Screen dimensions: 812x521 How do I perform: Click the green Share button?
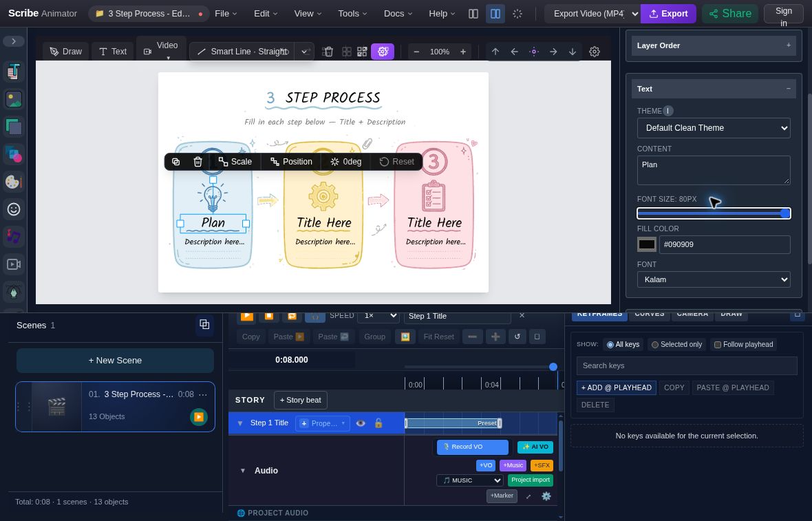[730, 14]
